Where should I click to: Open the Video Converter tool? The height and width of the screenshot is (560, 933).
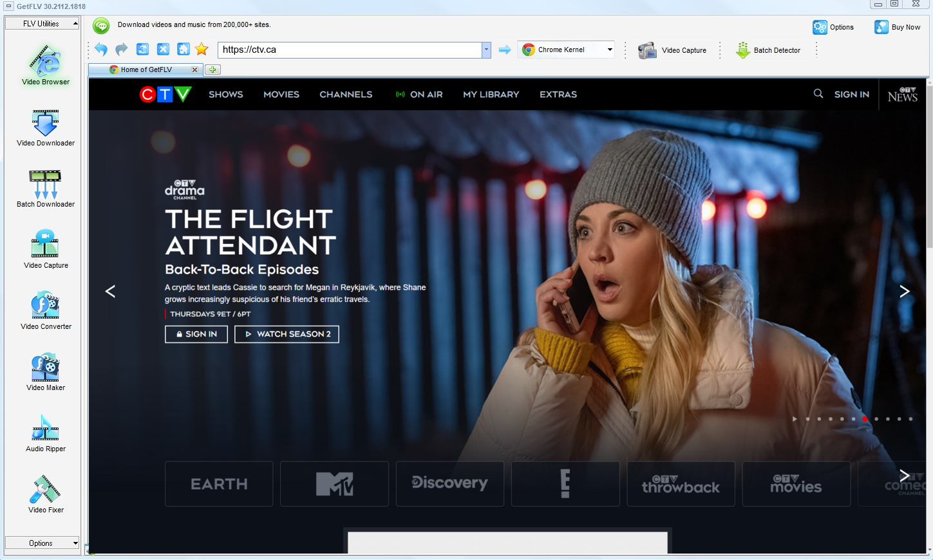(x=46, y=310)
